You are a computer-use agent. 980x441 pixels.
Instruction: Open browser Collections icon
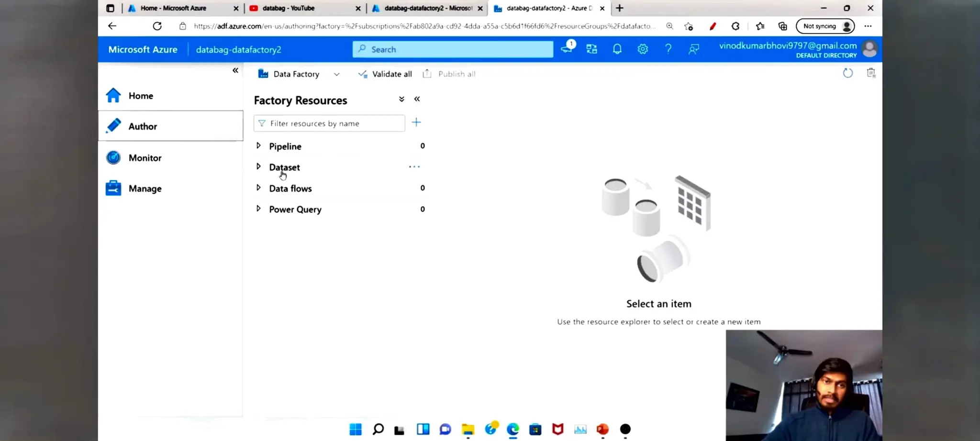[x=783, y=26]
